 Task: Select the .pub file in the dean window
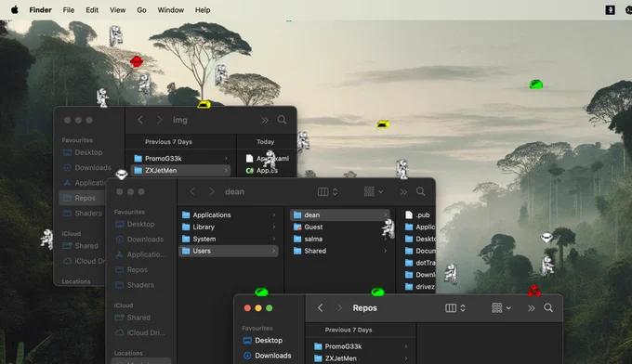tap(418, 215)
